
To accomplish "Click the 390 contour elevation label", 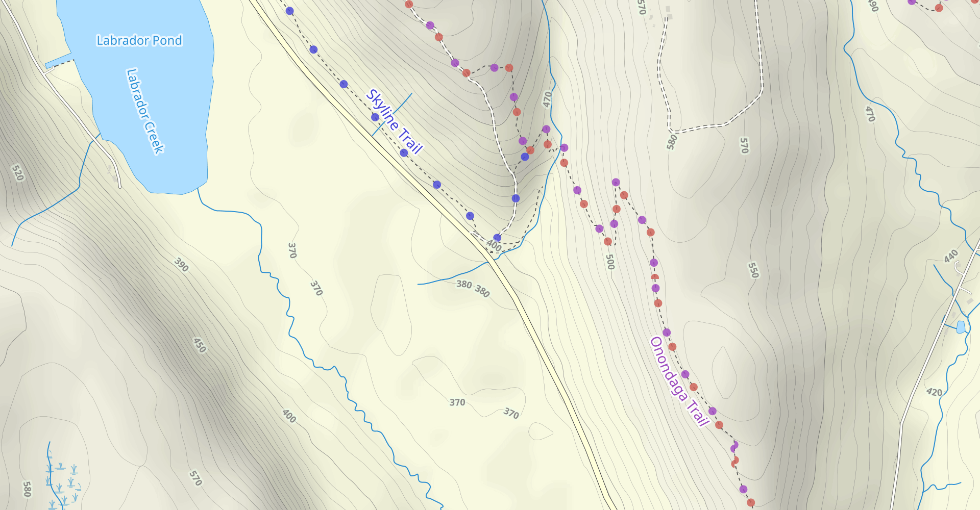I will pos(181,265).
